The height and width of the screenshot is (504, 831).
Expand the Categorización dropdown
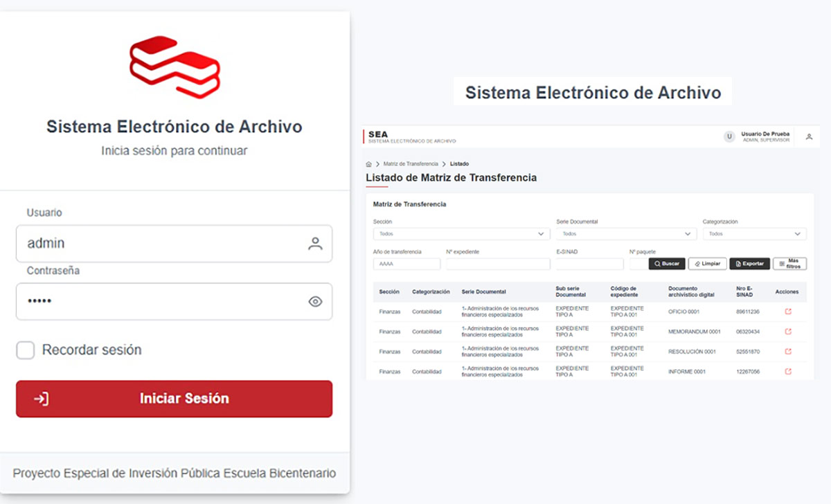pyautogui.click(x=754, y=234)
